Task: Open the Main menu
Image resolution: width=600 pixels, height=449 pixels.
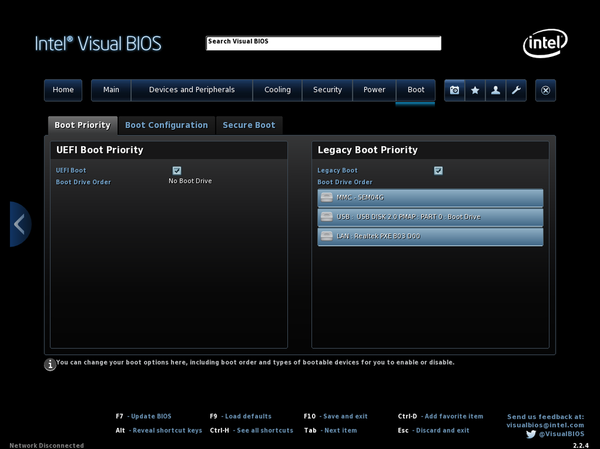Action: click(x=111, y=90)
